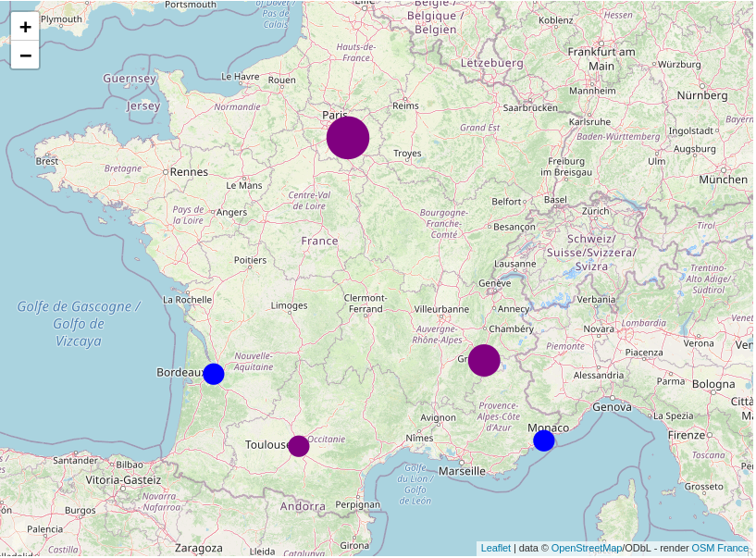The width and height of the screenshot is (756, 558).
Task: Click the 'Andorra' label
Action: [x=303, y=506]
